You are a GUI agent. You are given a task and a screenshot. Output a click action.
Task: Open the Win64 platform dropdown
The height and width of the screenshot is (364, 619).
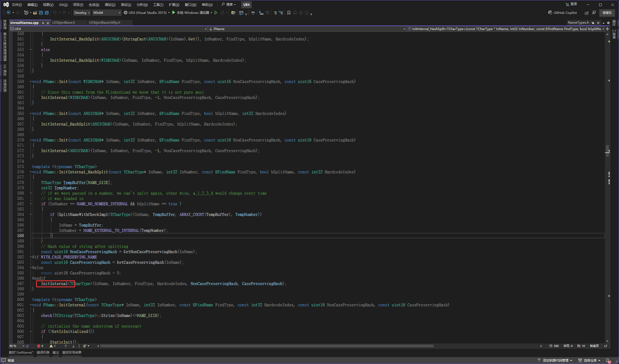point(107,12)
